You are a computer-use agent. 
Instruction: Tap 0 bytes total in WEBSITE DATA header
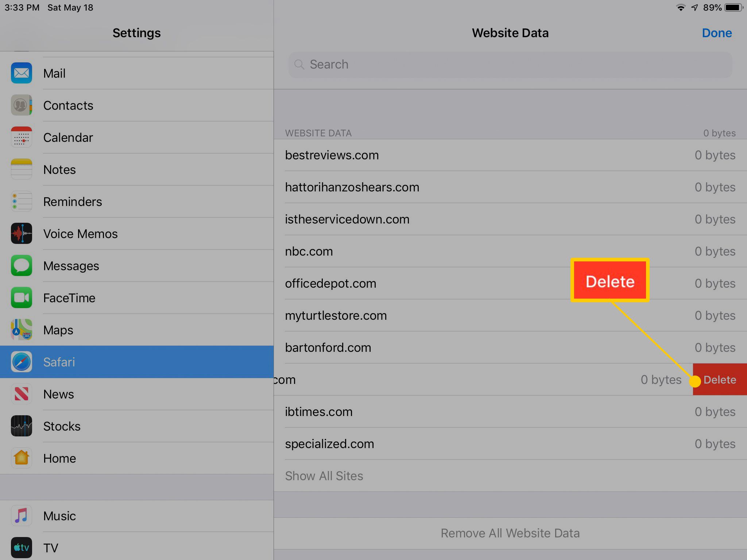(719, 133)
